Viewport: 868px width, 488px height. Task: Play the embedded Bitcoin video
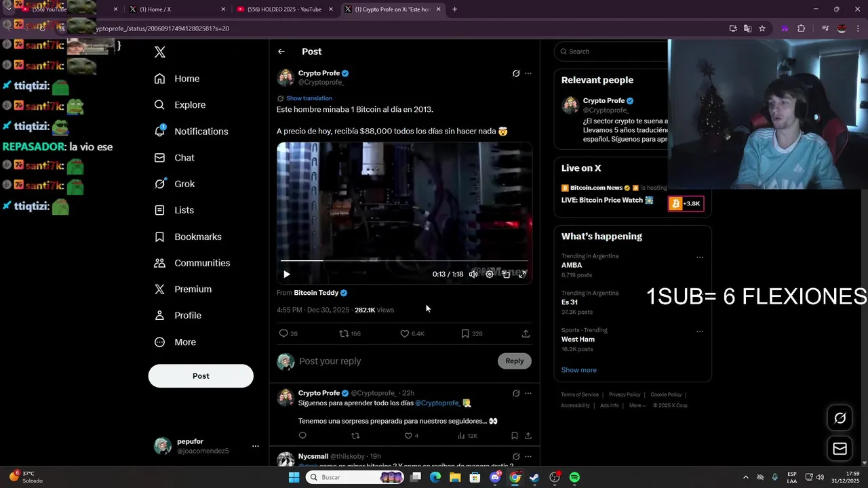click(287, 274)
